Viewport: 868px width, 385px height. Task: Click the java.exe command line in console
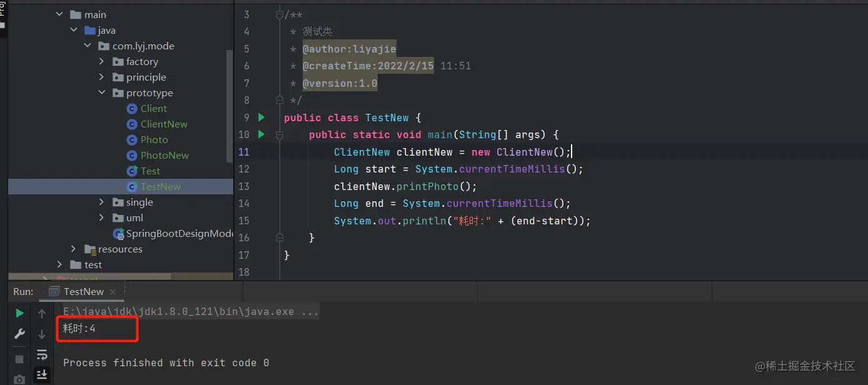pyautogui.click(x=191, y=311)
